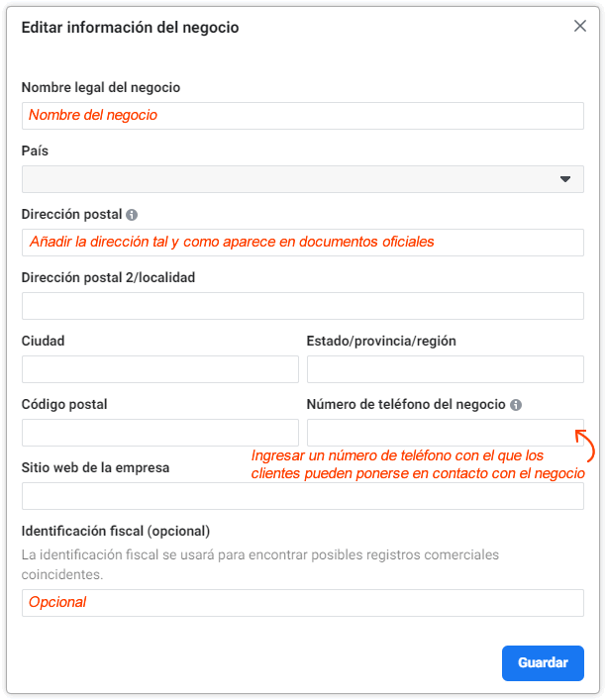Click the Identificación fiscal optional field
The height and width of the screenshot is (700, 606).
(303, 603)
